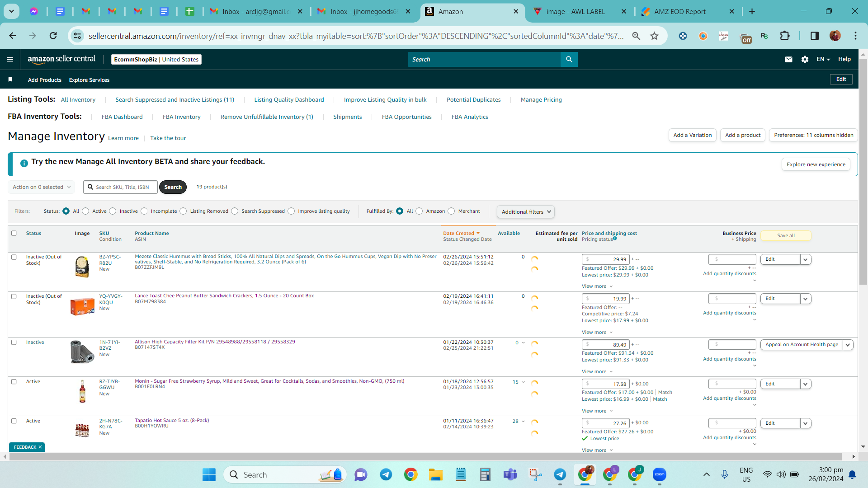Viewport: 868px width, 488px height.
Task: Open File Explorer from the taskbar
Action: tap(436, 474)
